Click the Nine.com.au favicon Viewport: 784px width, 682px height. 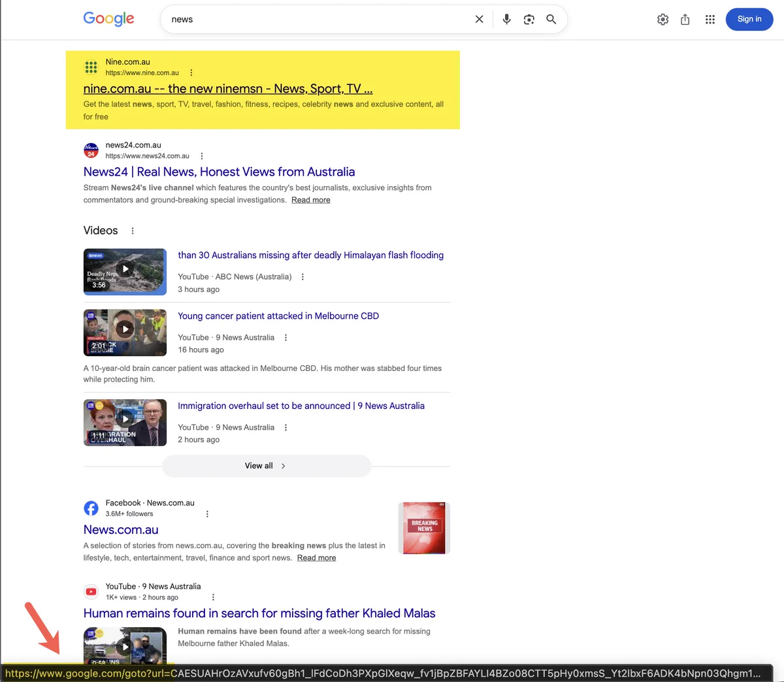(91, 67)
